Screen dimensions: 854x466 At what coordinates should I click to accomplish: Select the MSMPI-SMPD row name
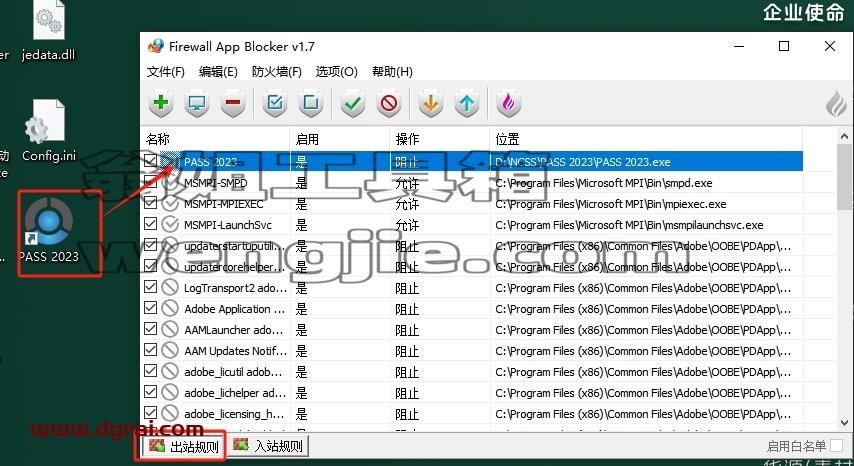pyautogui.click(x=216, y=183)
